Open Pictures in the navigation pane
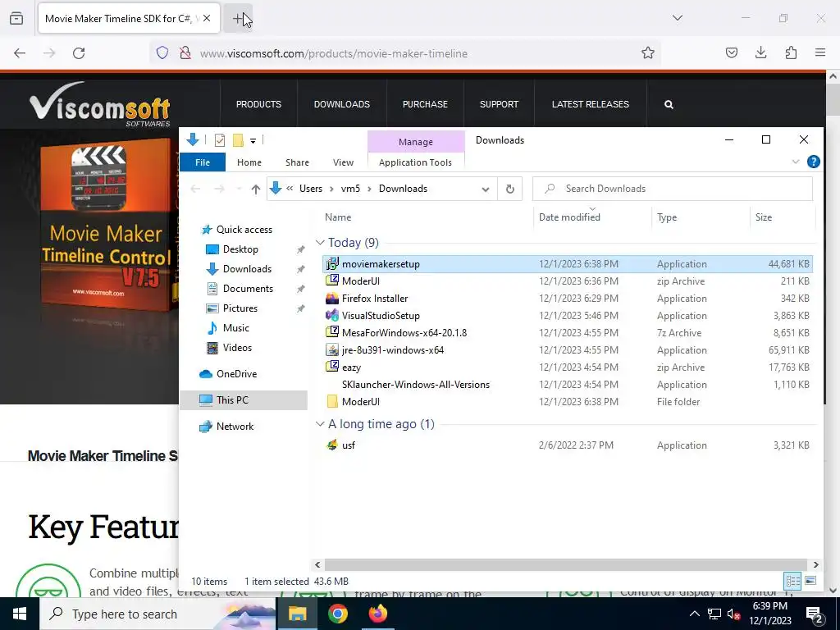 tap(240, 308)
